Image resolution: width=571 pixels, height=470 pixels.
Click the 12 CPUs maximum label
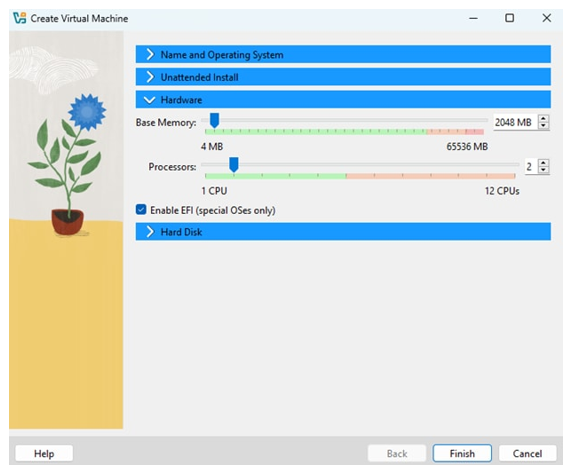tap(502, 191)
